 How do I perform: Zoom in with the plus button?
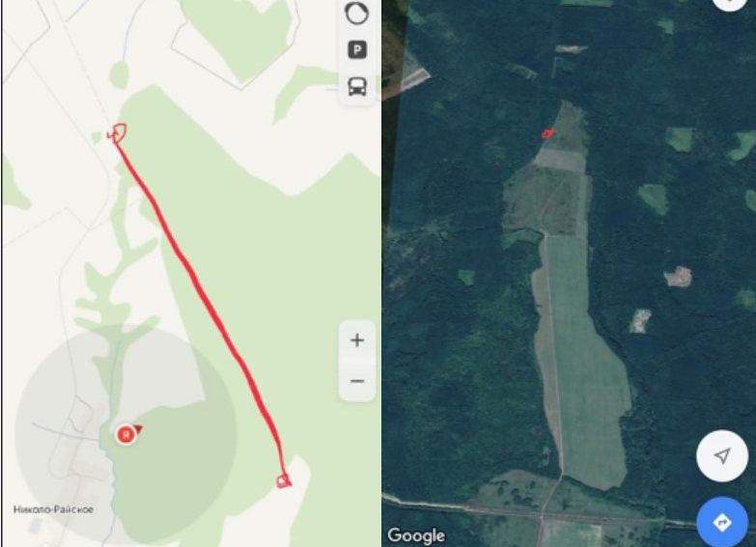(357, 341)
